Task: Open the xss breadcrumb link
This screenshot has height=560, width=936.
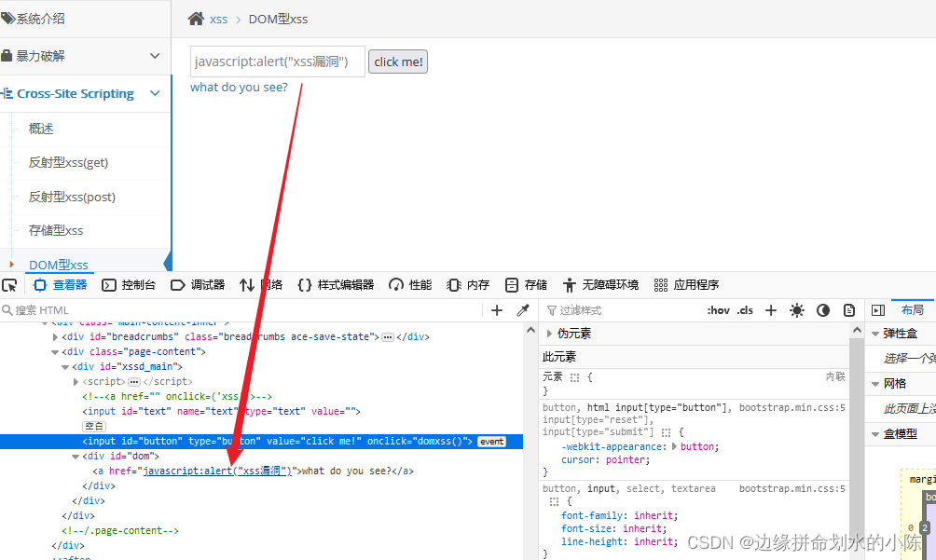Action: click(x=218, y=19)
